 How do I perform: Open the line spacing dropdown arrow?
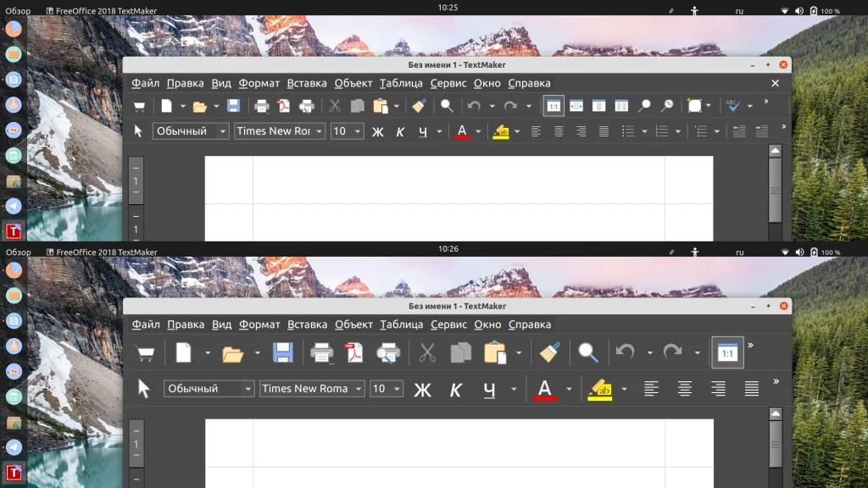point(717,131)
